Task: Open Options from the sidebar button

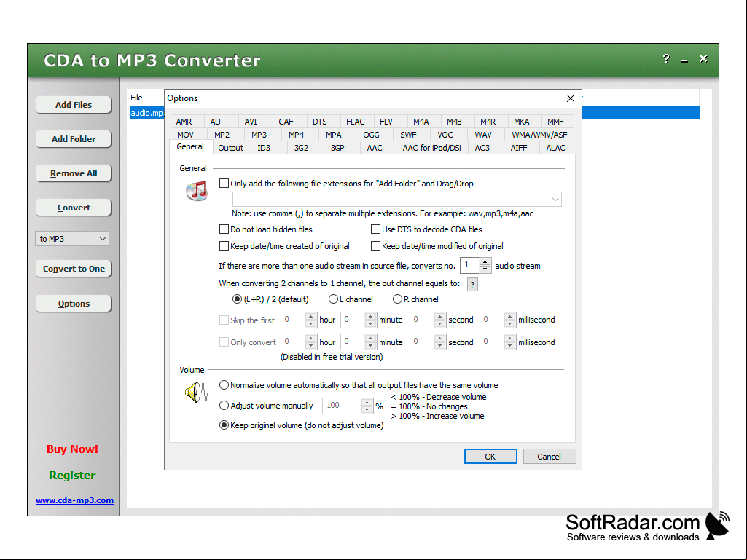Action: 74,304
